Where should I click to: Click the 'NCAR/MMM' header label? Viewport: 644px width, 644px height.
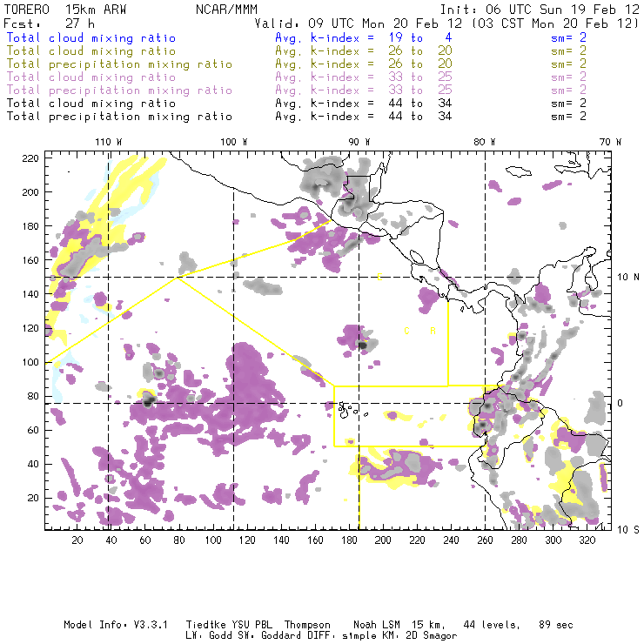click(x=226, y=10)
